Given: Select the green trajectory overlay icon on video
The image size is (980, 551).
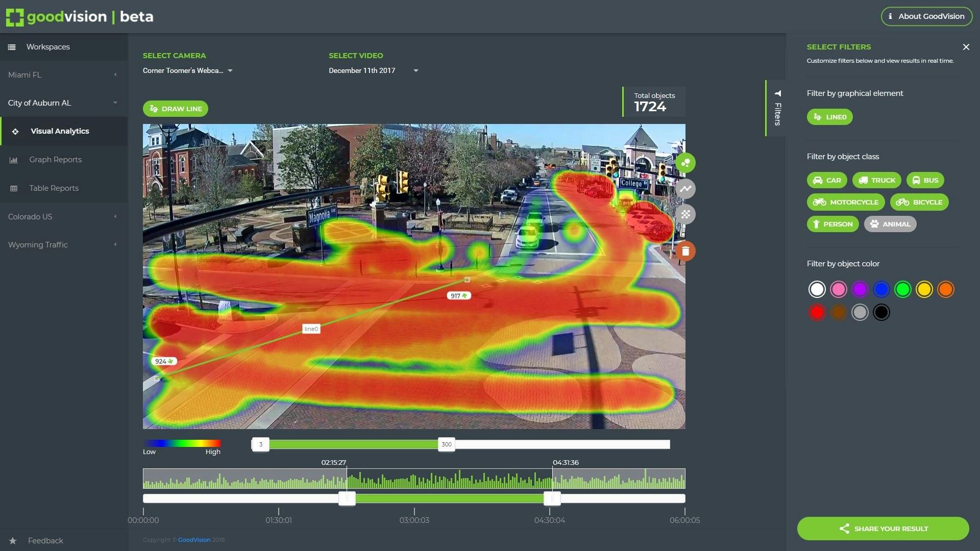Looking at the screenshot, I should tap(685, 162).
